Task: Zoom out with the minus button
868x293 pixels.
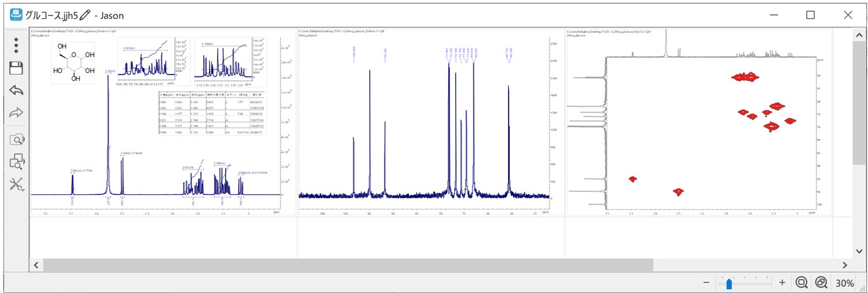Action: pos(706,283)
